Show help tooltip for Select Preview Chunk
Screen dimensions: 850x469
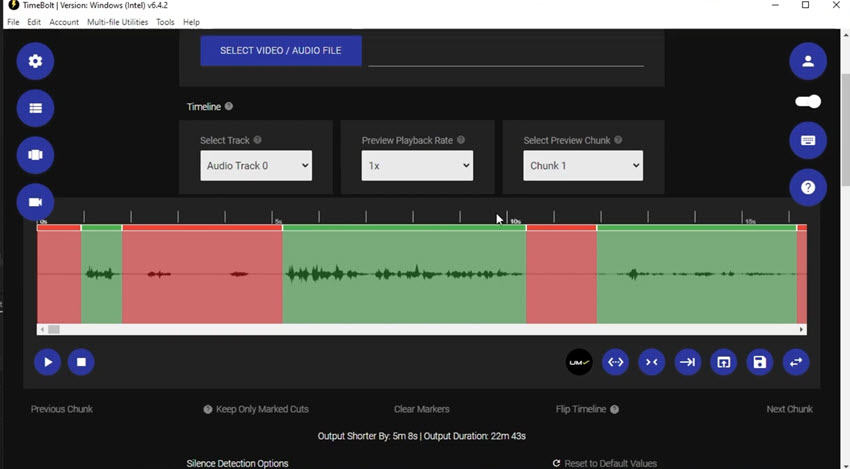tap(618, 140)
